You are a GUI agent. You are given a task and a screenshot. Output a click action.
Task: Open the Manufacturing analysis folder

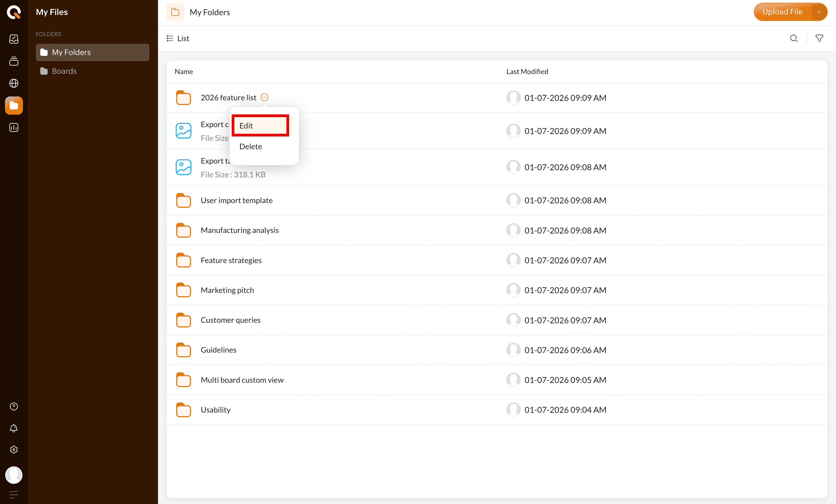point(239,230)
